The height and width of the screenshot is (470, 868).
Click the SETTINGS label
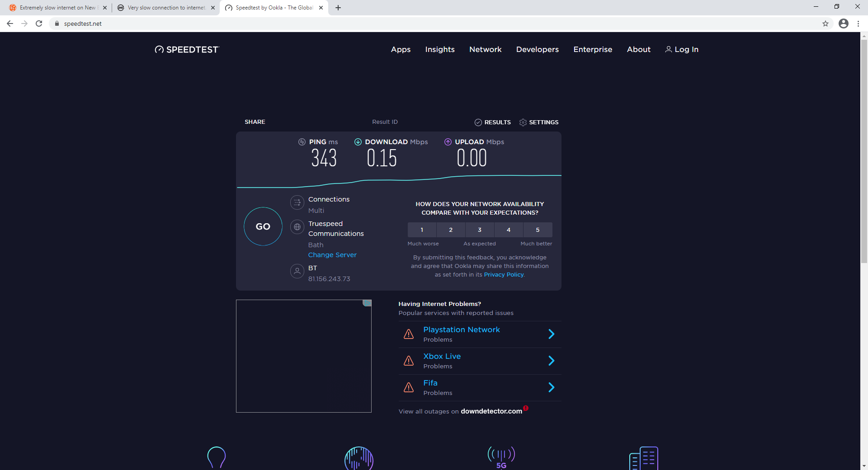[544, 122]
